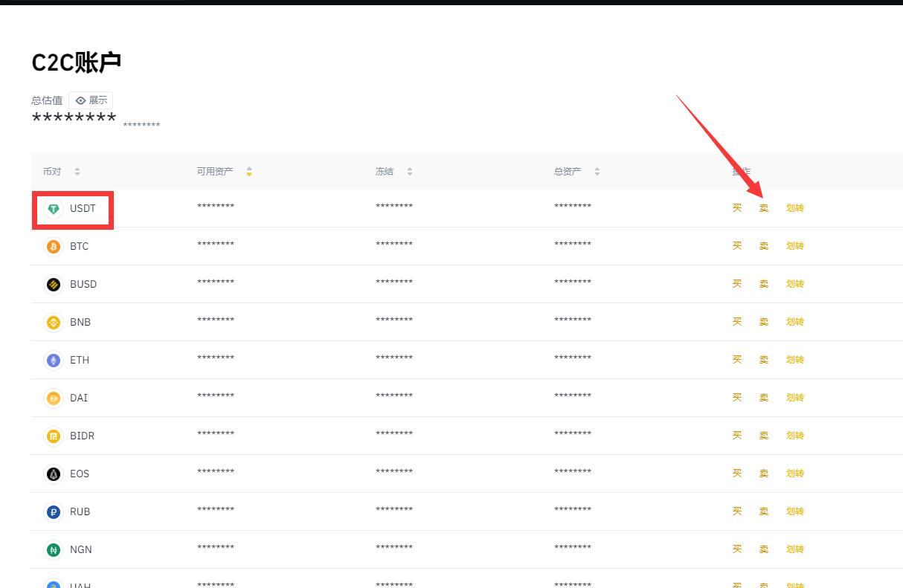This screenshot has width=903, height=588.
Task: Click the NGN naira coin icon
Action: point(54,550)
